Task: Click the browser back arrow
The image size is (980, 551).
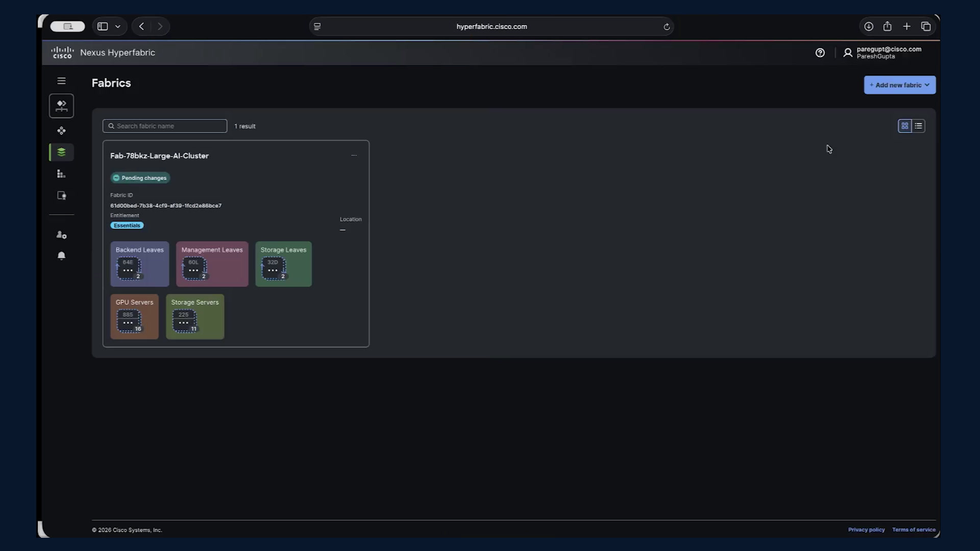Action: 141,27
